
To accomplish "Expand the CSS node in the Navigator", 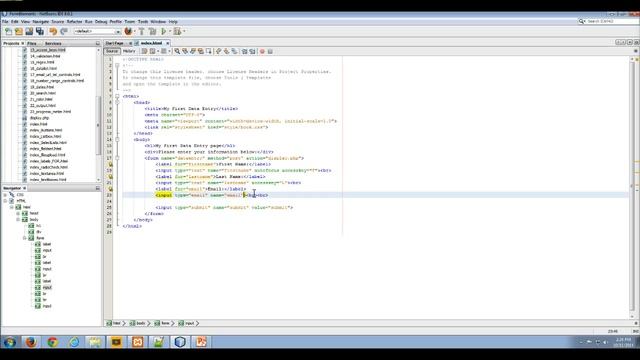I will point(5,195).
